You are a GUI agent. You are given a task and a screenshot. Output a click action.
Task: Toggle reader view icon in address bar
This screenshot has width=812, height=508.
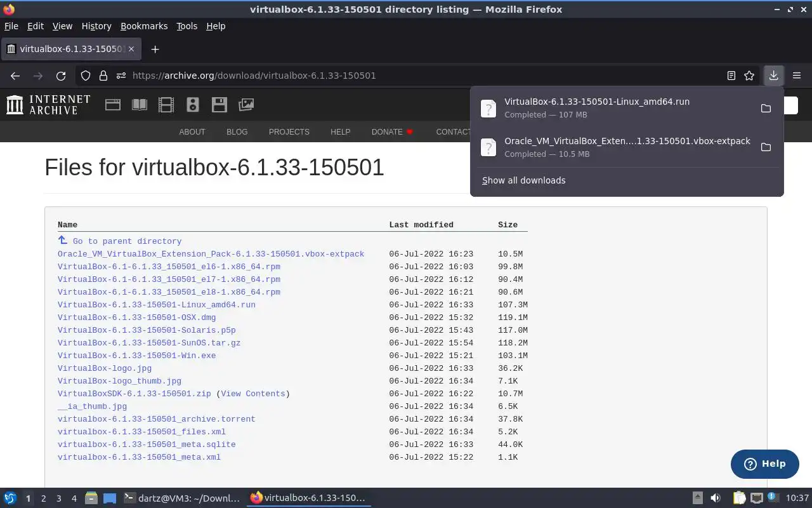(x=731, y=76)
